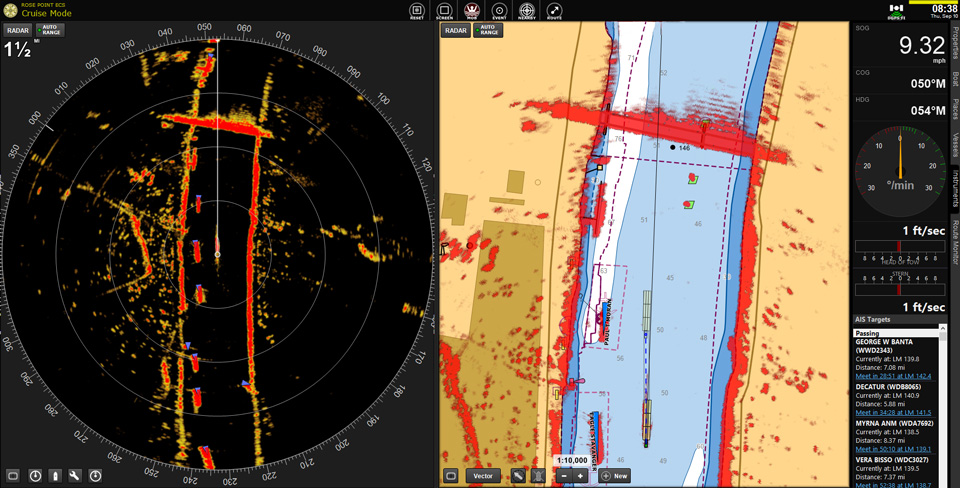Click the Reset icon in top toolbar
Screen dimensions: 960x488
tap(417, 10)
